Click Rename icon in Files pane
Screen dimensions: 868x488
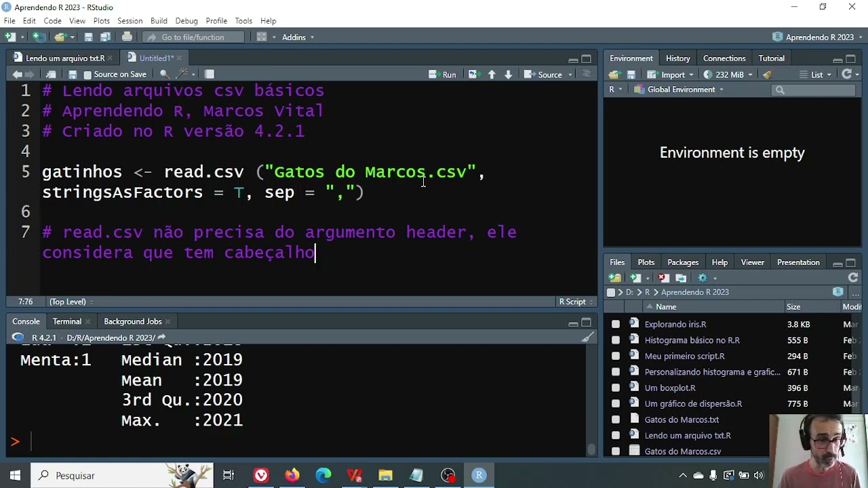click(681, 278)
